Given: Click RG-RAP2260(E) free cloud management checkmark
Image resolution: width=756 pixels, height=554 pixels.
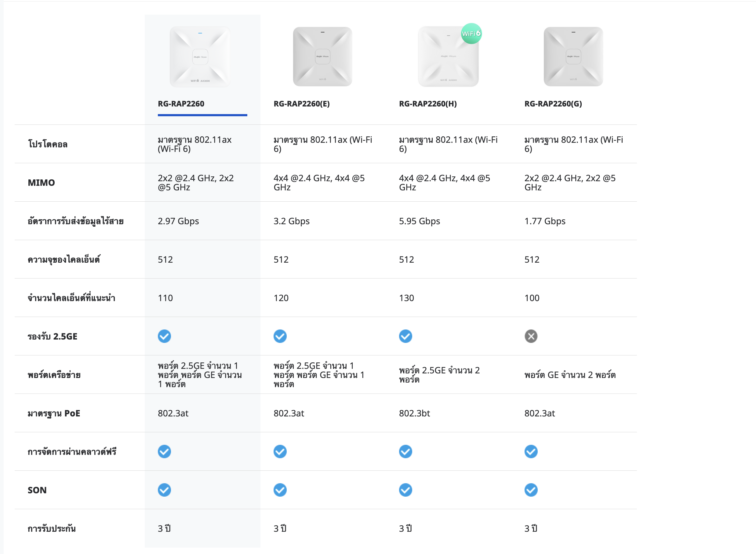Looking at the screenshot, I should (280, 451).
